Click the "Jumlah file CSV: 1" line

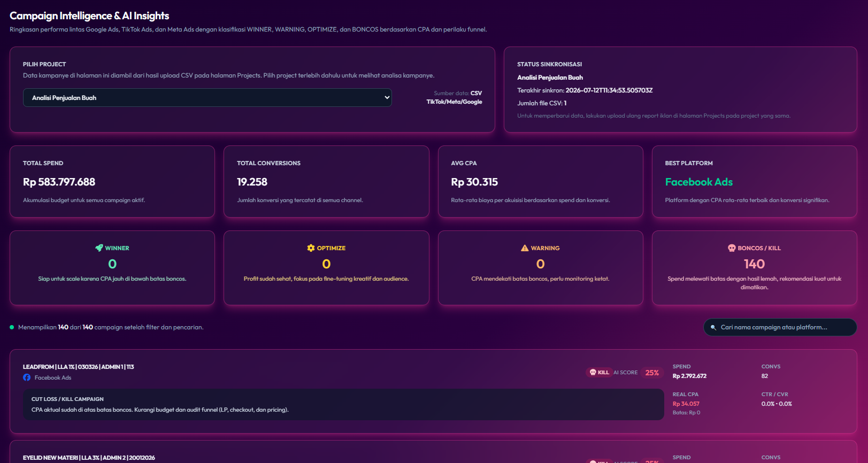coord(542,103)
